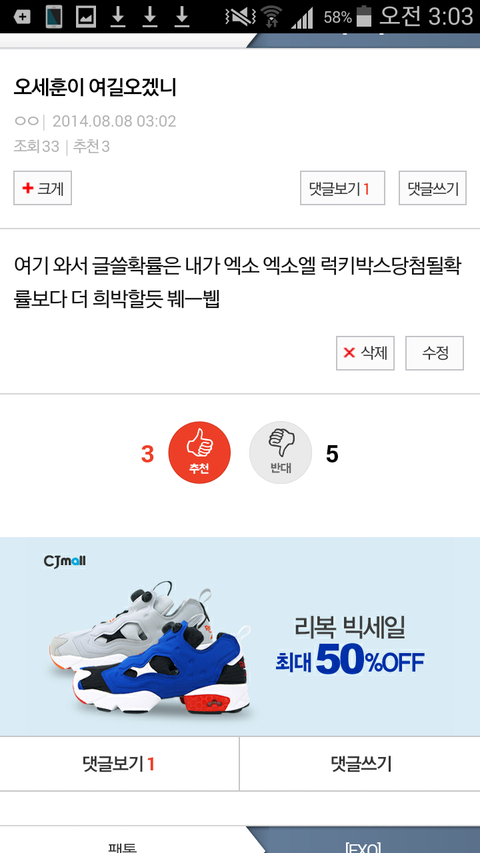Tap the image notification icon in status bar
Screen dimensions: 480x853
86,17
